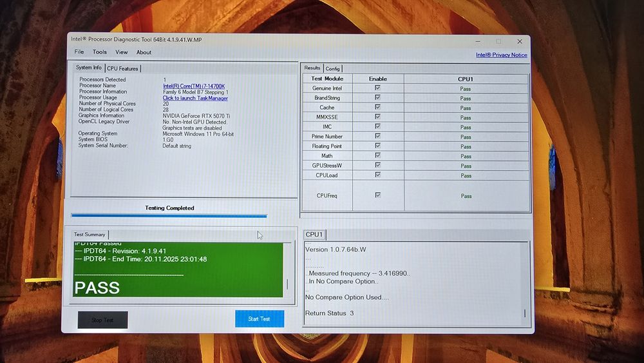Image resolution: width=644 pixels, height=363 pixels.
Task: Click the Microsoft Windows 11 Pro 64-bit value
Action: point(198,134)
